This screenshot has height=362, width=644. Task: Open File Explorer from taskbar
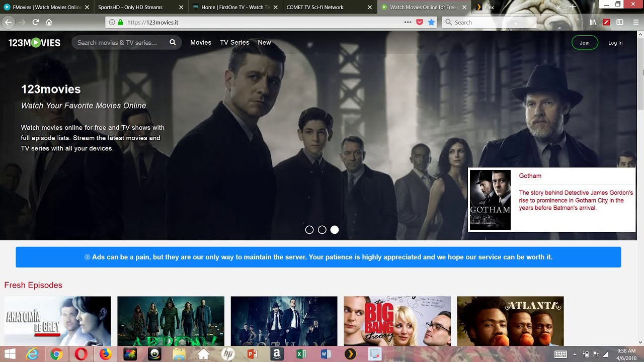point(179,354)
